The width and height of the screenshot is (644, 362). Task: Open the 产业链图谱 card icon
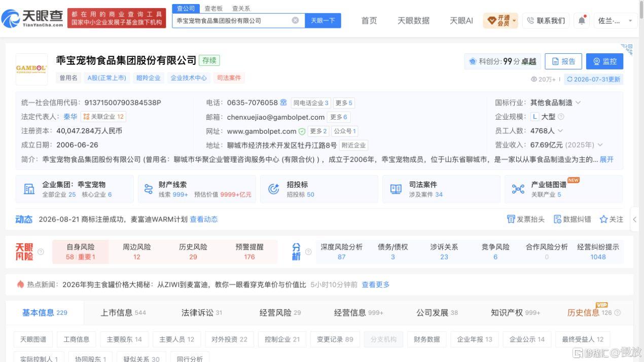click(518, 189)
